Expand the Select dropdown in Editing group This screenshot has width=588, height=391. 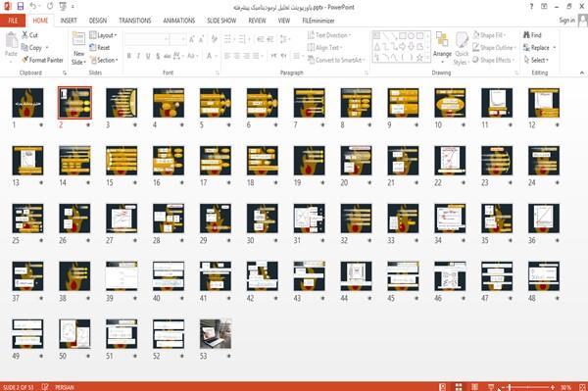point(536,60)
